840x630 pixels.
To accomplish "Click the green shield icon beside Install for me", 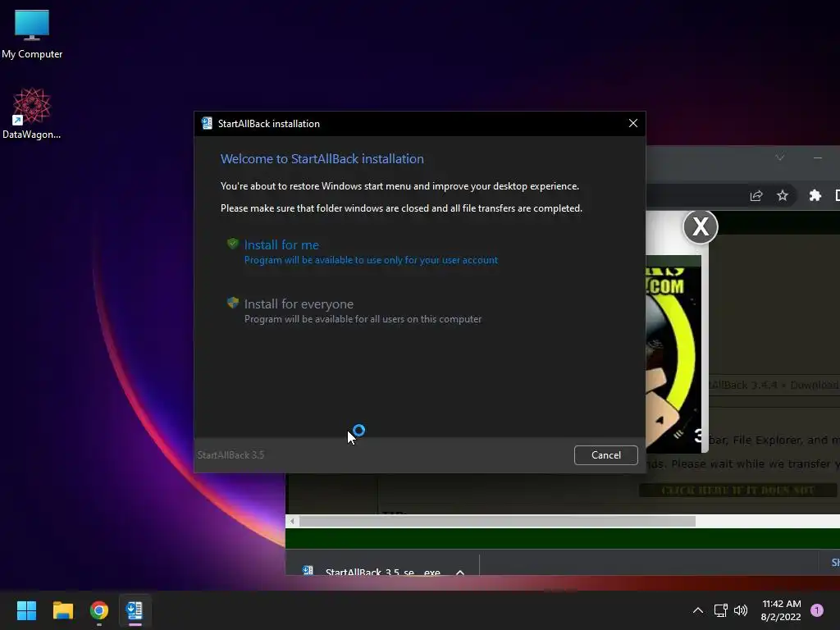I will [232, 244].
